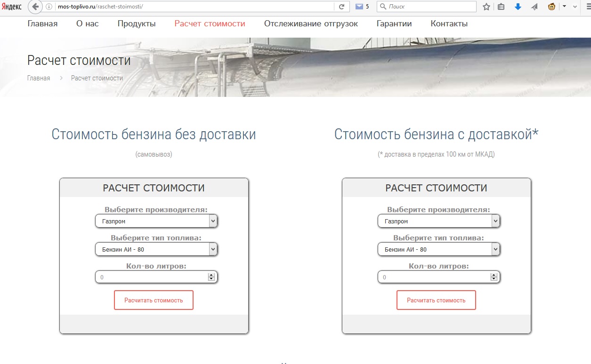This screenshot has width=591, height=364.
Task: Click the monkey face extension icon
Action: pyautogui.click(x=552, y=7)
